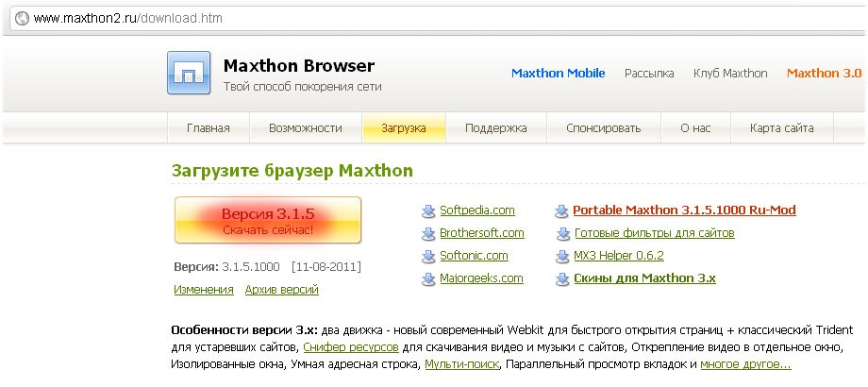
Task: Click download arrow icon beside Brothersoft.com
Action: coord(428,234)
